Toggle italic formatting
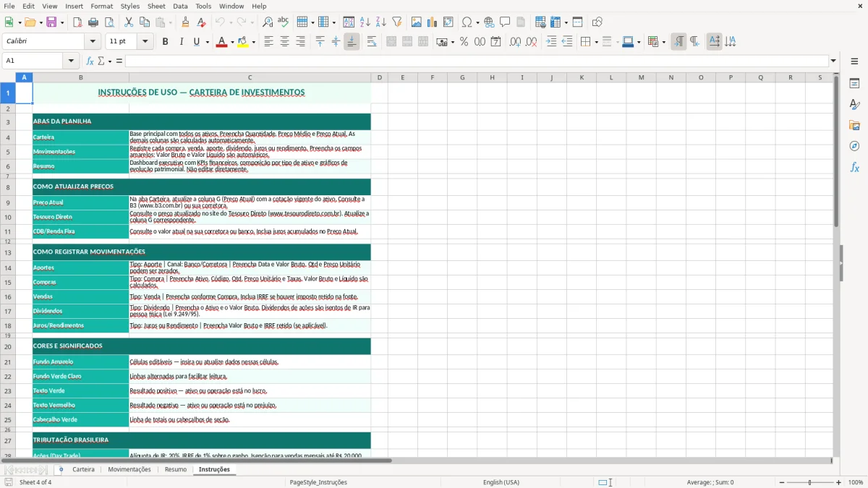 [x=181, y=42]
